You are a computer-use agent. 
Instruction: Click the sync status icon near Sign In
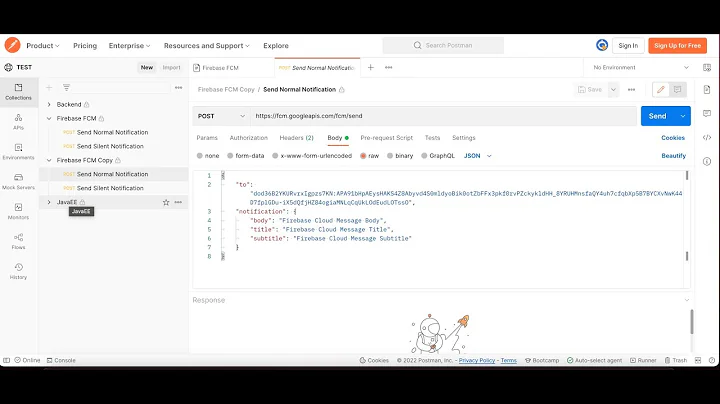[602, 45]
